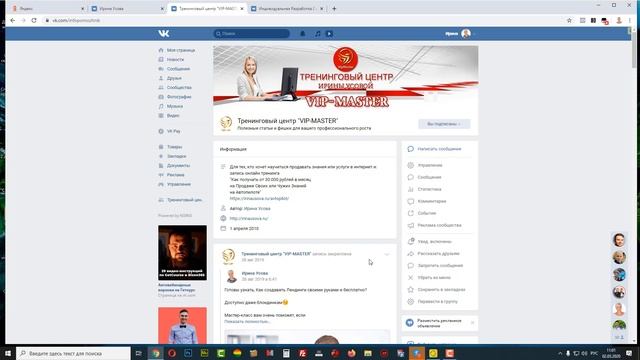
Task: Click the Windows taskbar search box
Action: coord(73,353)
